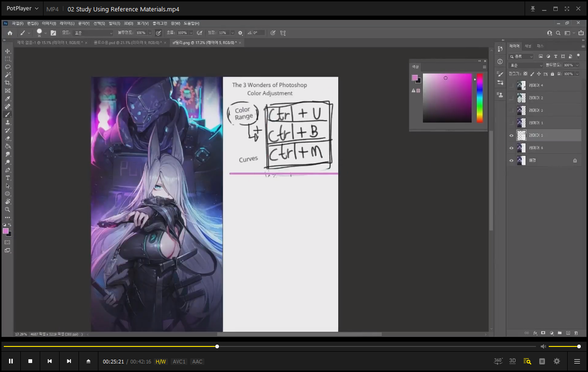The height and width of the screenshot is (372, 588).
Task: Select the Brush tool in left toolbar
Action: tap(8, 115)
